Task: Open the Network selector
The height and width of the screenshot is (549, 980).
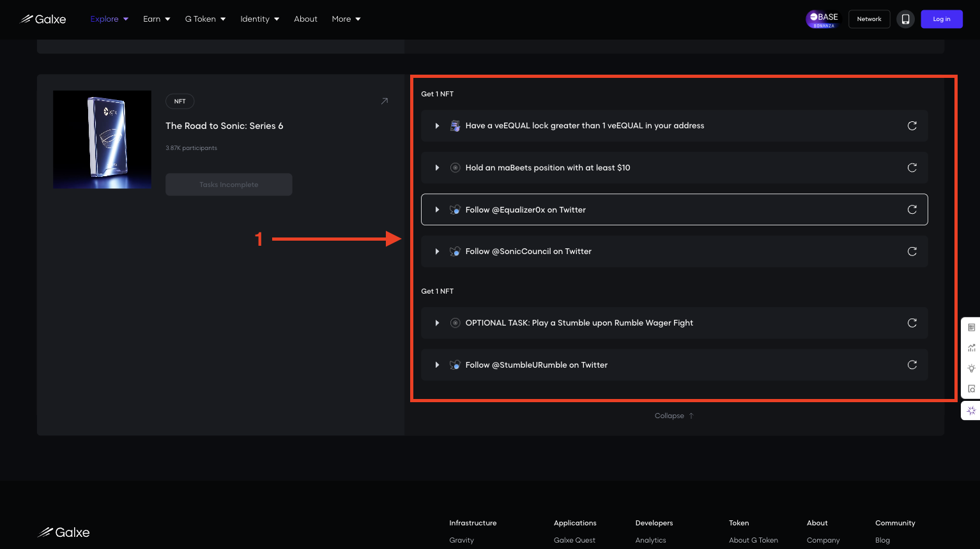Action: [x=869, y=19]
